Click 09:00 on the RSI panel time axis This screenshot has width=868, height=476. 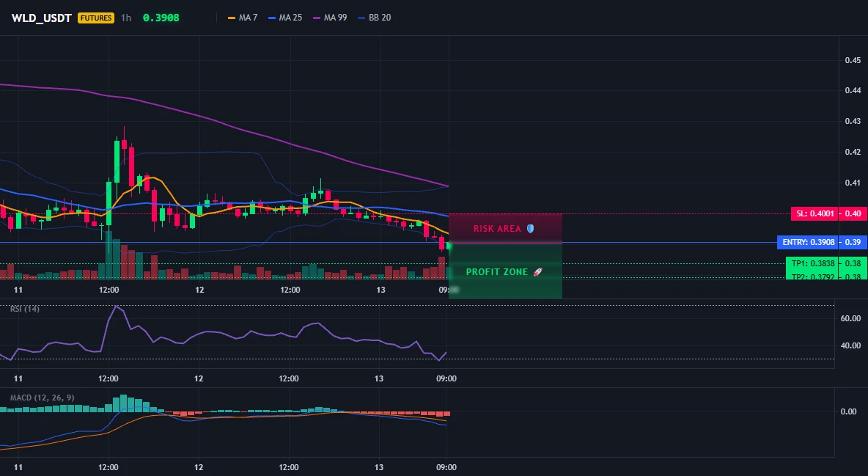[446, 378]
